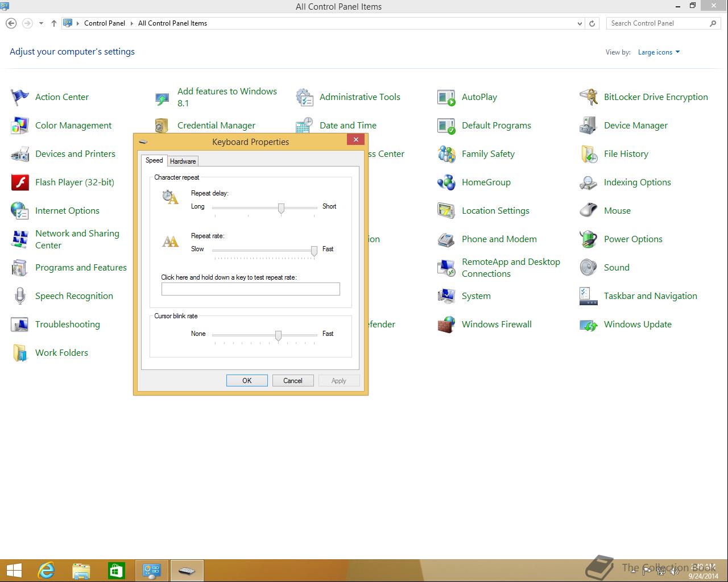Open the Action Center flag icon
The image size is (728, 582).
coord(20,97)
